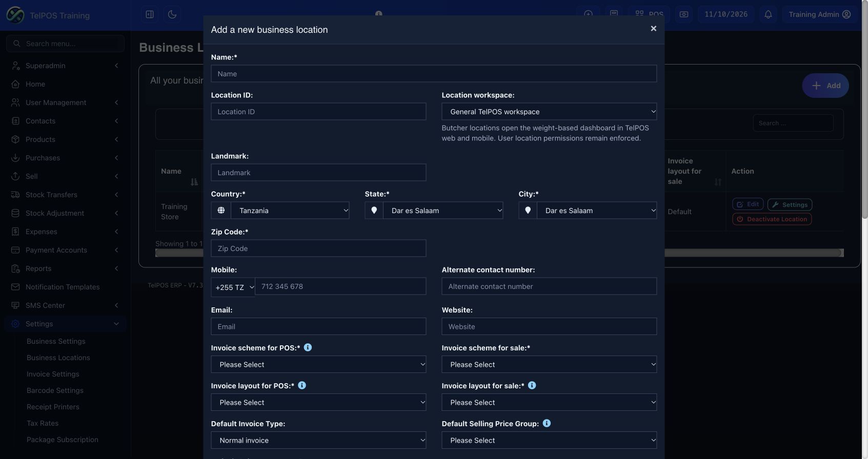This screenshot has height=459, width=868.
Task: Open the Default Invoice Type dropdown
Action: click(x=318, y=440)
